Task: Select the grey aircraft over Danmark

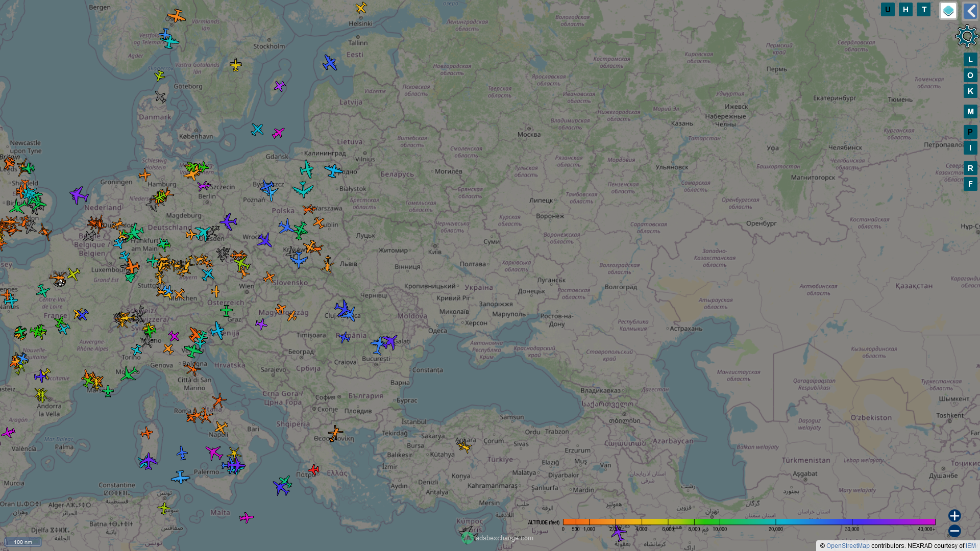Action: pos(161,96)
